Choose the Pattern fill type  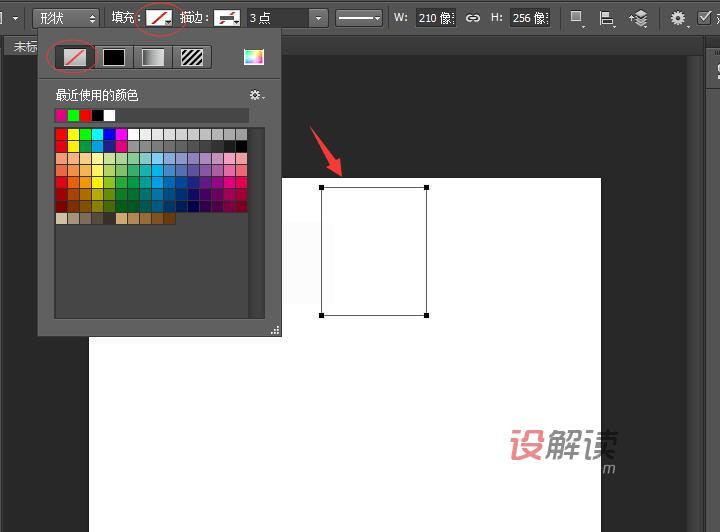tap(191, 57)
